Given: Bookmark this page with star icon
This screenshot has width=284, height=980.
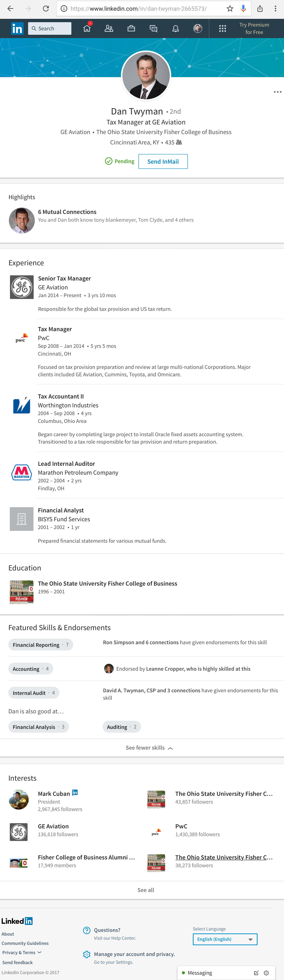Looking at the screenshot, I should pyautogui.click(x=230, y=8).
